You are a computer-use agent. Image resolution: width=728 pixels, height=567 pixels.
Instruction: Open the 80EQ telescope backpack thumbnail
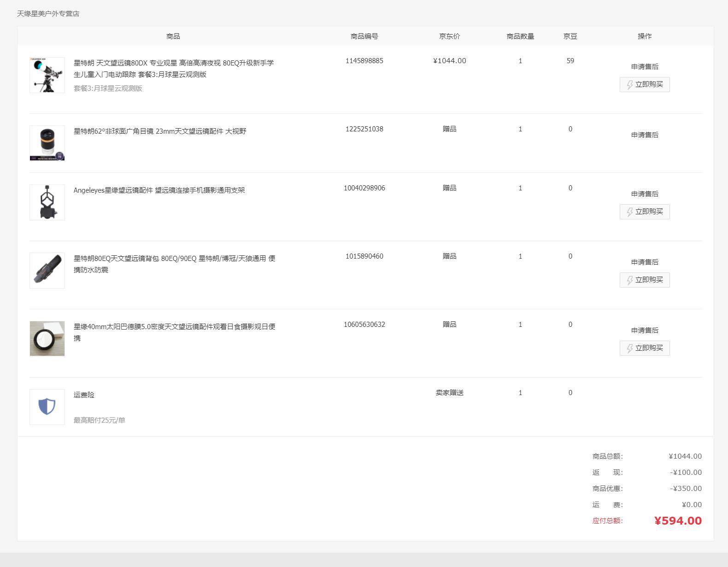47,271
